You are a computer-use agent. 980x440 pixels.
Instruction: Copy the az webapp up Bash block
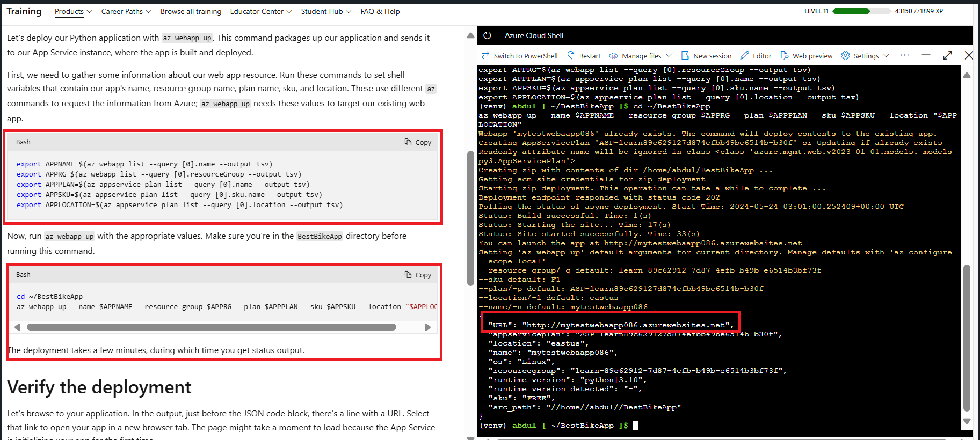click(x=418, y=275)
